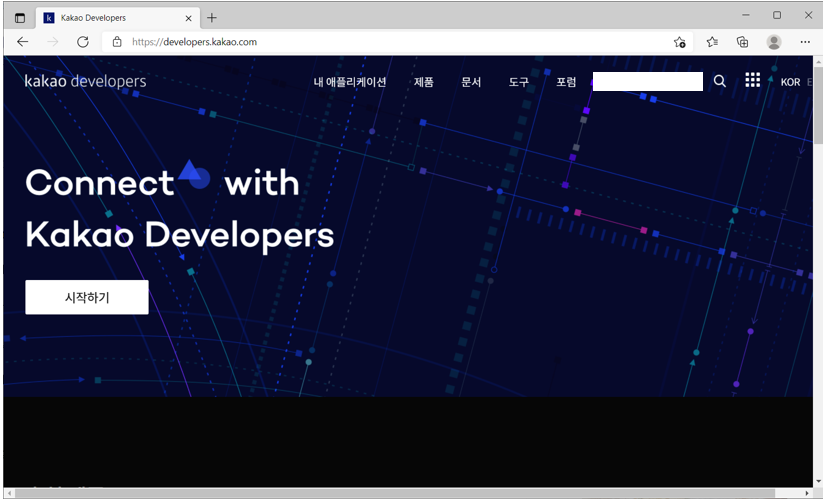823x502 pixels.
Task: Close the Kakao Developers tab
Action: pyautogui.click(x=188, y=18)
